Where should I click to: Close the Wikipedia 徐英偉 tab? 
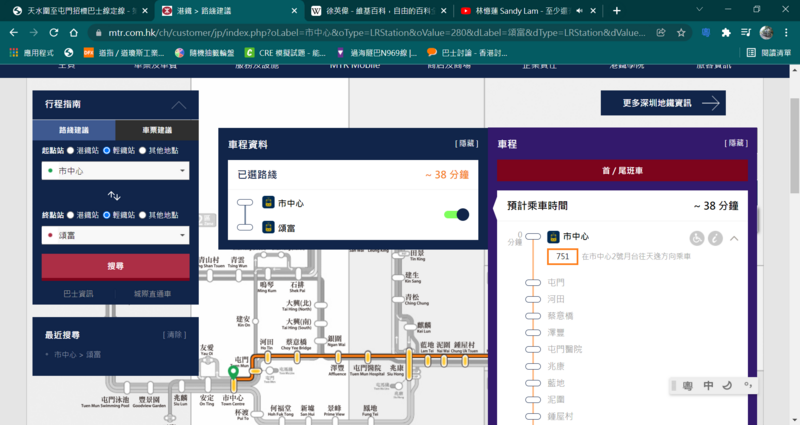(443, 10)
